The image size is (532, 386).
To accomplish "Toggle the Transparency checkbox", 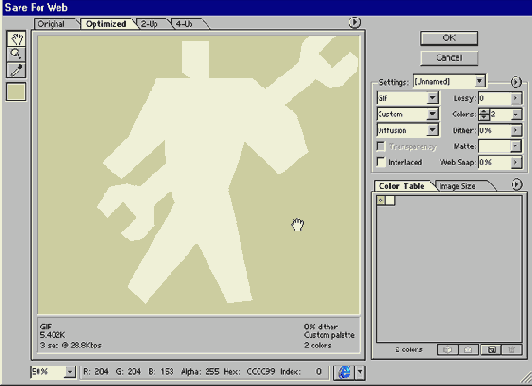I will (381, 146).
